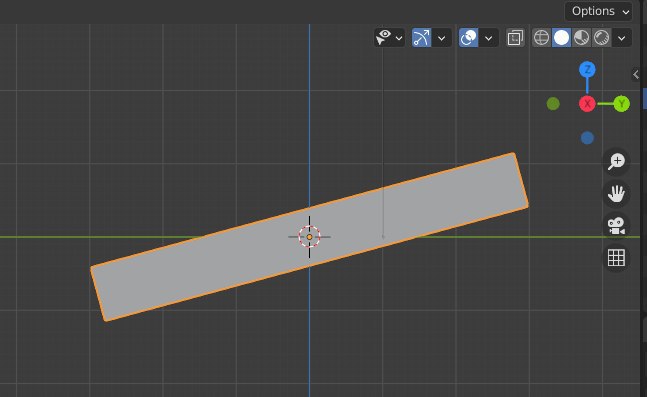
Task: Click the blue Z axis in navigation gizmo
Action: 587,70
